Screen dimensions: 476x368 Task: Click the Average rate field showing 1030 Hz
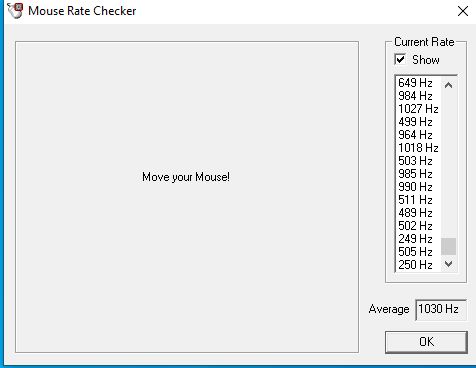tap(441, 309)
